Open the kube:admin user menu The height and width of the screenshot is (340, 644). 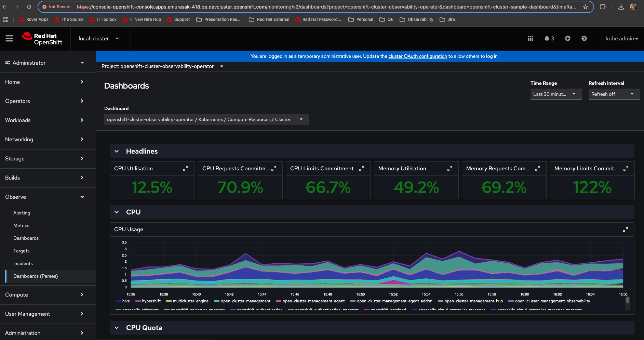tap(622, 38)
